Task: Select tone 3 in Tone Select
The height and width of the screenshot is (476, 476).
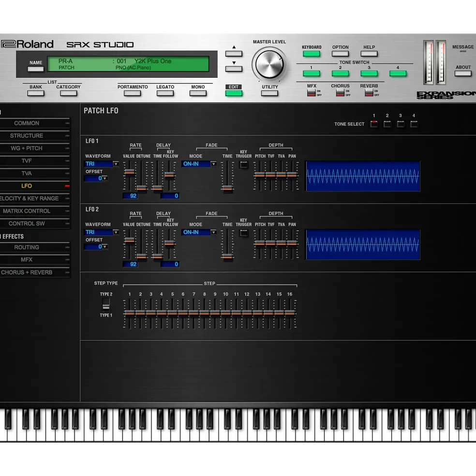Action: point(401,124)
